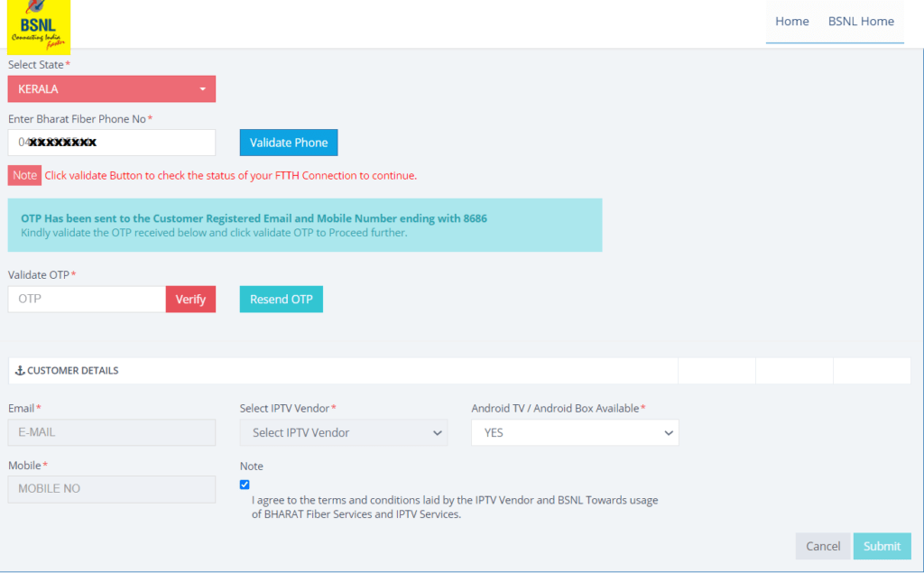The width and height of the screenshot is (924, 573).
Task: Go to BSNL Home in navigation
Action: tap(861, 22)
